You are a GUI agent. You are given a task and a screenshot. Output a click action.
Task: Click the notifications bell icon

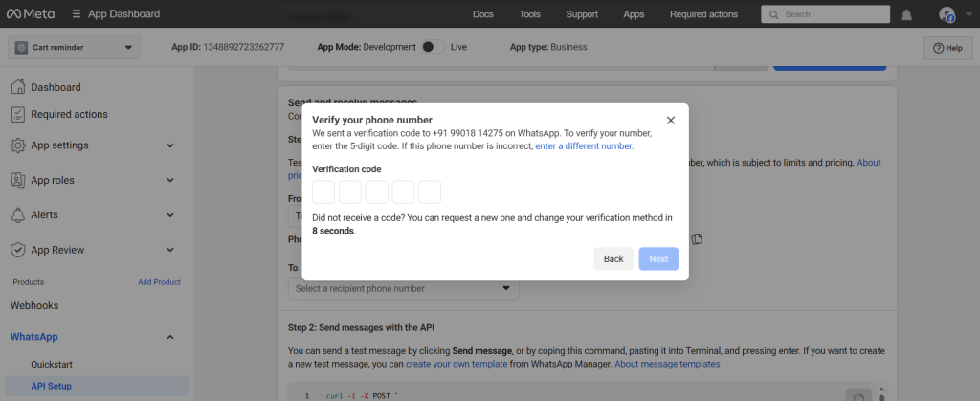pos(906,14)
